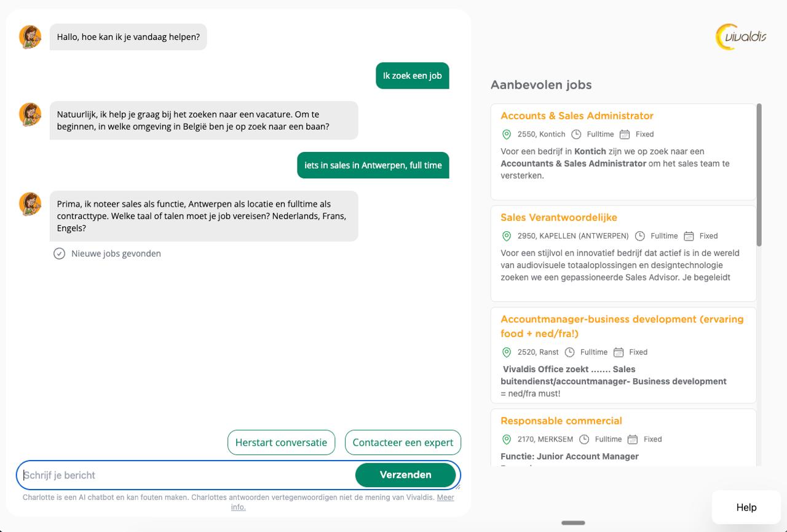Open the Responsable commercial vacancy

(561, 421)
